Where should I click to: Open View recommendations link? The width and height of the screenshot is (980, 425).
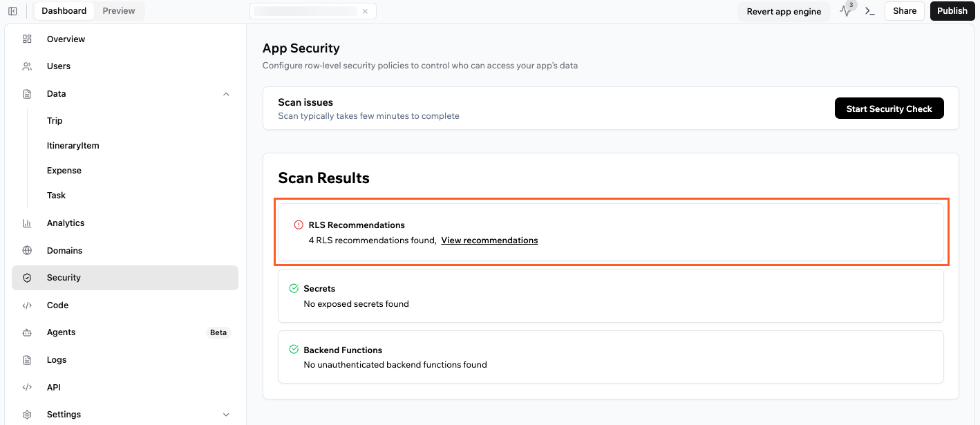point(489,240)
